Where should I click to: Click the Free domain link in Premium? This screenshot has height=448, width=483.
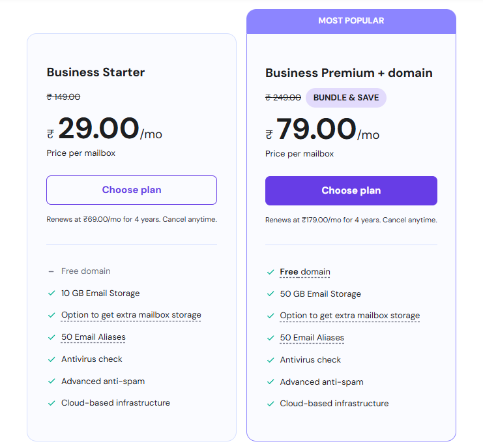(x=305, y=272)
